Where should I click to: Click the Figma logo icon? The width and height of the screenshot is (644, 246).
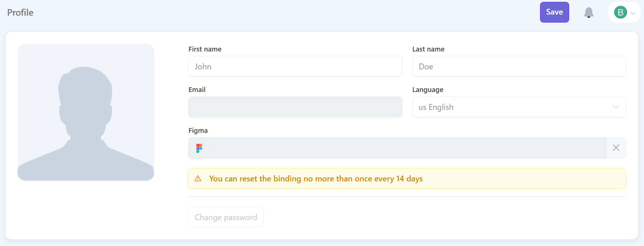[199, 148]
